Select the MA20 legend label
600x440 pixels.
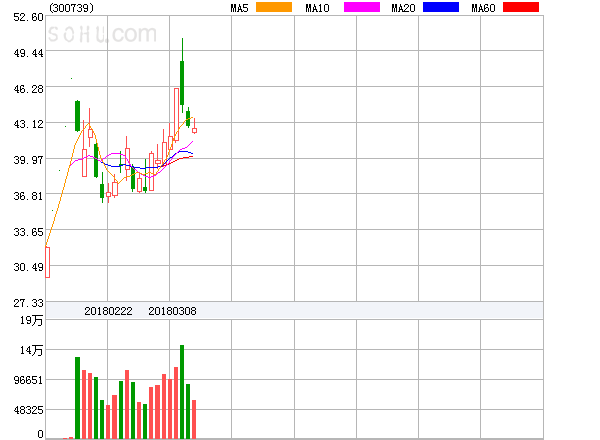(x=403, y=8)
